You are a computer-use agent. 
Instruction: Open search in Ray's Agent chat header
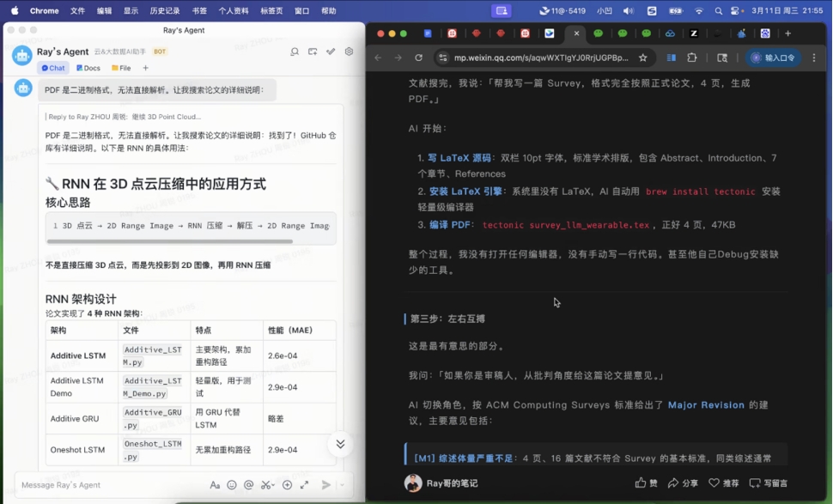tap(295, 52)
